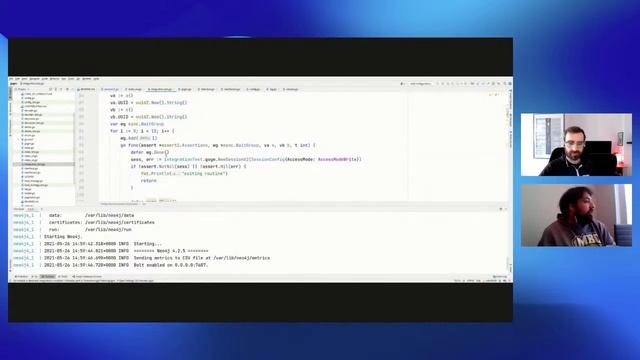Open the Refactor menu
The image size is (640, 360).
tap(54, 79)
